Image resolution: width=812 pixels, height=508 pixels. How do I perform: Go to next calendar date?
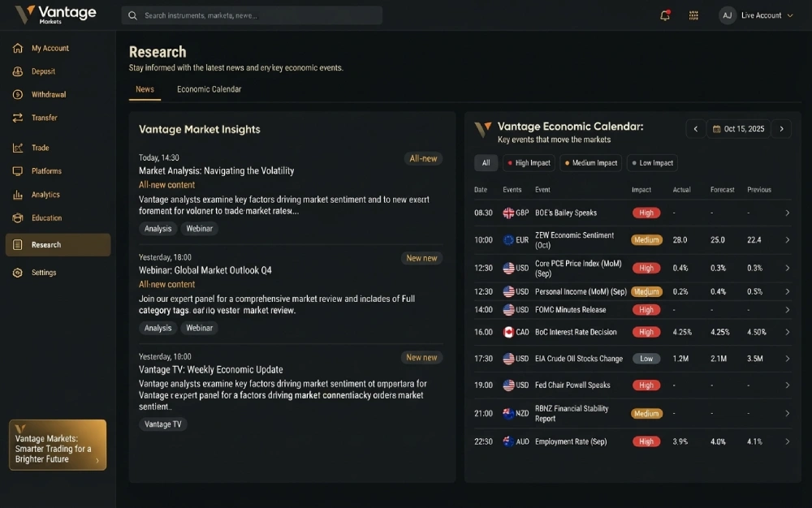click(x=781, y=129)
